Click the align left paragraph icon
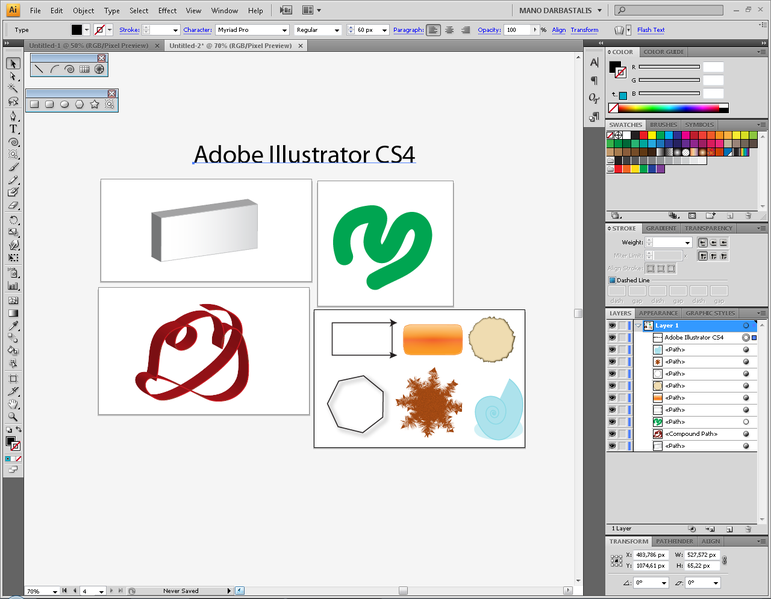 pos(433,30)
